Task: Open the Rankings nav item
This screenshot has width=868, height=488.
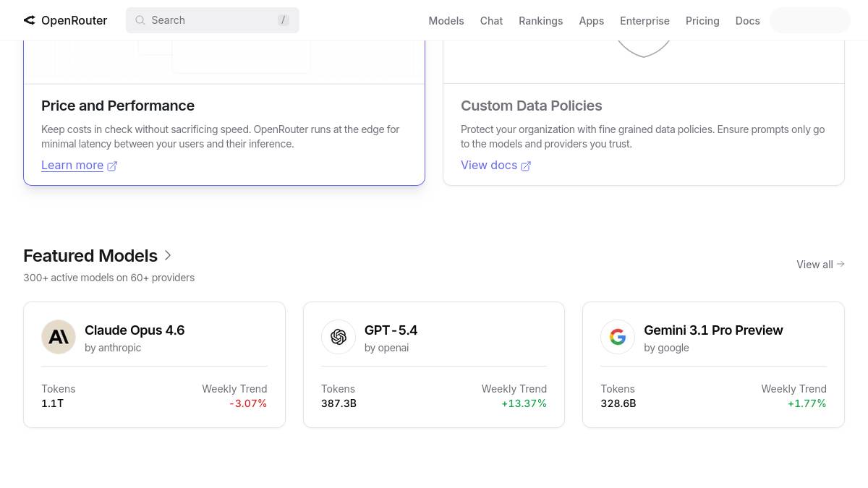Action: (540, 20)
